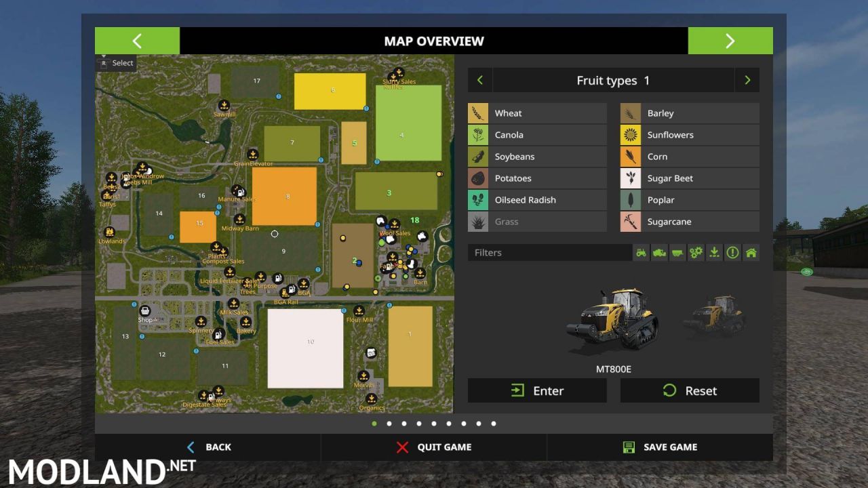Click the GrainElevator map icon

[x=253, y=155]
